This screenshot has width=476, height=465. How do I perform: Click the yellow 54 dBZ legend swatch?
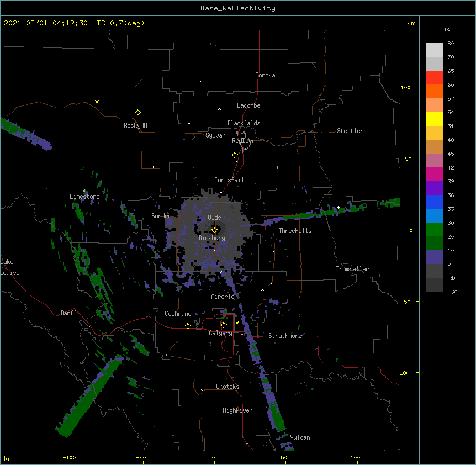(x=434, y=119)
